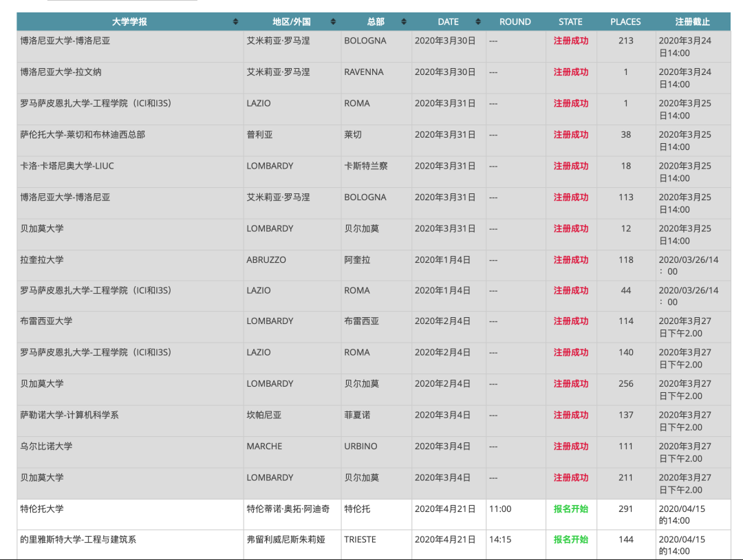
Task: Select 萨勒诺大学-计算机科学系 in the table
Action: point(69,415)
